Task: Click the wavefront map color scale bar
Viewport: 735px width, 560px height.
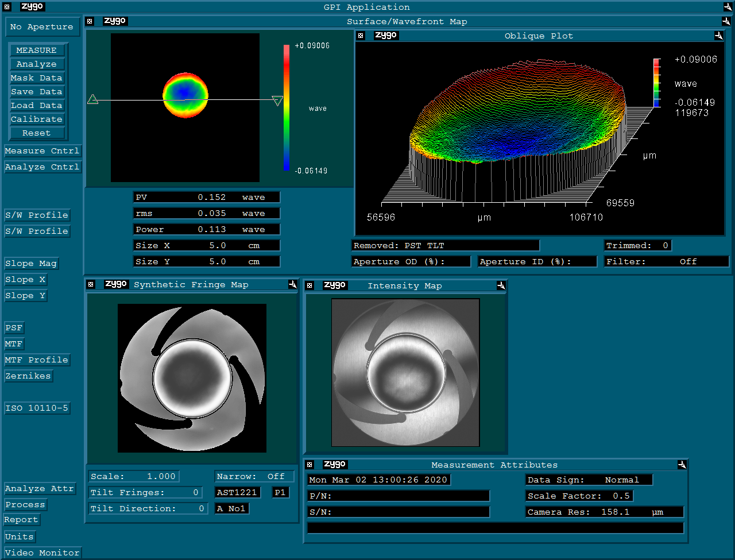Action: click(287, 107)
